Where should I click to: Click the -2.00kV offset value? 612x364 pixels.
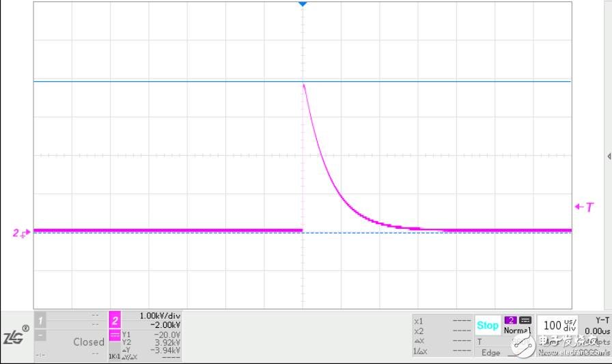[x=166, y=325]
